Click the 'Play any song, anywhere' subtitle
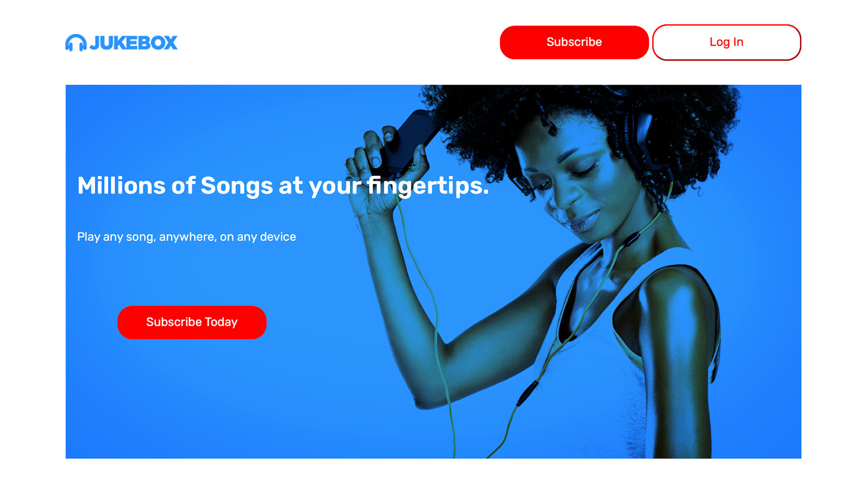Viewport: 868px width, 481px height. [186, 237]
